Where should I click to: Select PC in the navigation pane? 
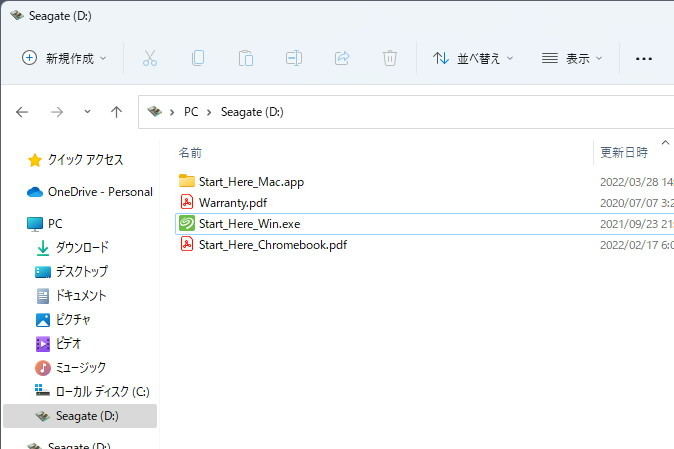[44, 223]
